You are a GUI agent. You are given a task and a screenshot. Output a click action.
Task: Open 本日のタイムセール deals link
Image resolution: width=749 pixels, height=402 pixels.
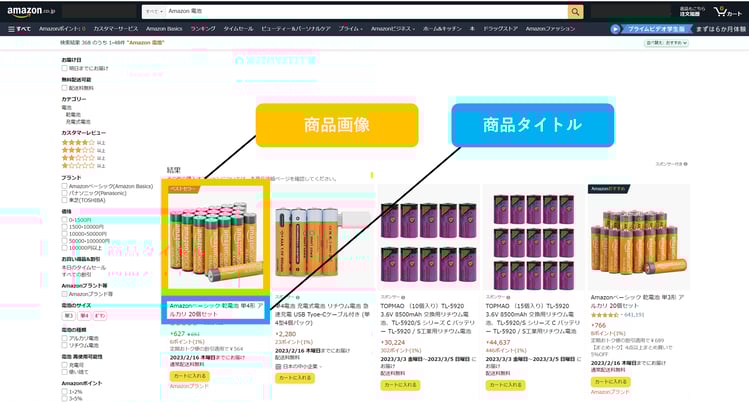click(x=84, y=267)
